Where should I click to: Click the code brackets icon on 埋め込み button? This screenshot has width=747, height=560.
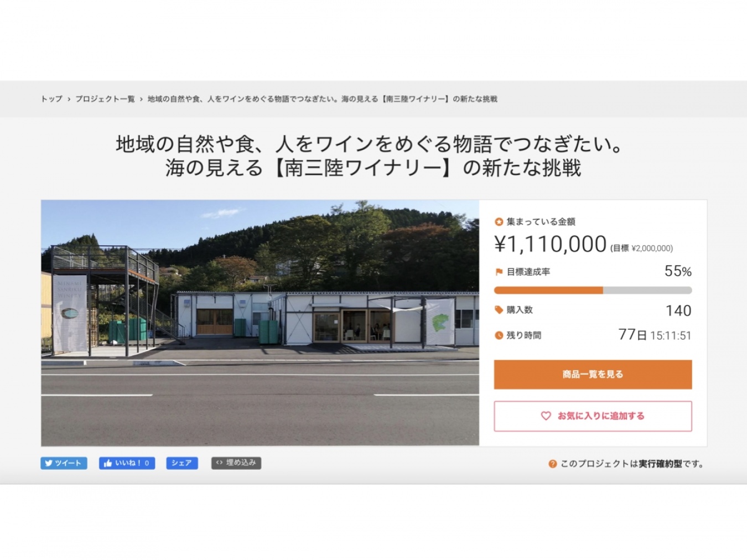(219, 463)
